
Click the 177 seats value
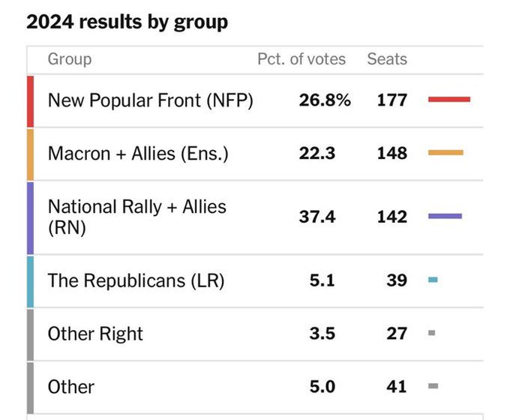(391, 100)
